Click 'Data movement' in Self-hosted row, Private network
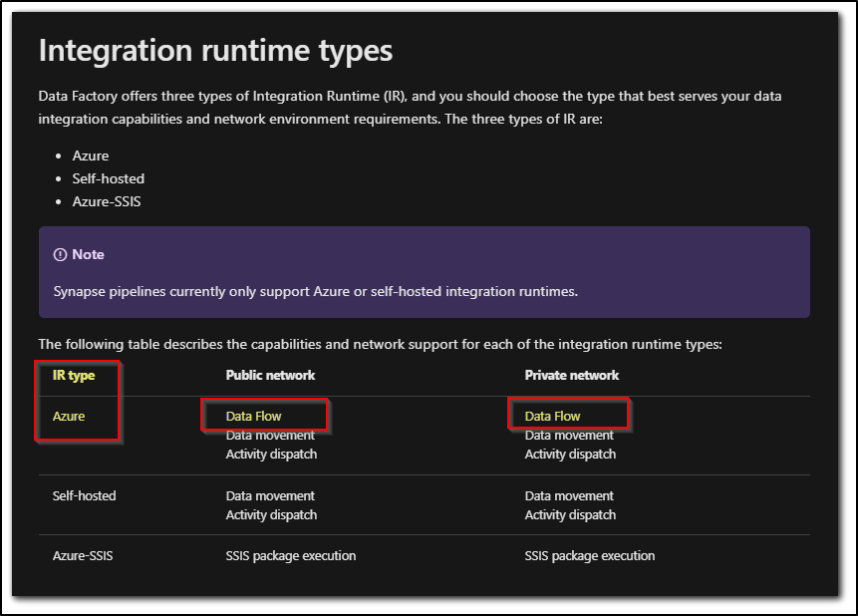Image resolution: width=858 pixels, height=616 pixels. pos(569,496)
